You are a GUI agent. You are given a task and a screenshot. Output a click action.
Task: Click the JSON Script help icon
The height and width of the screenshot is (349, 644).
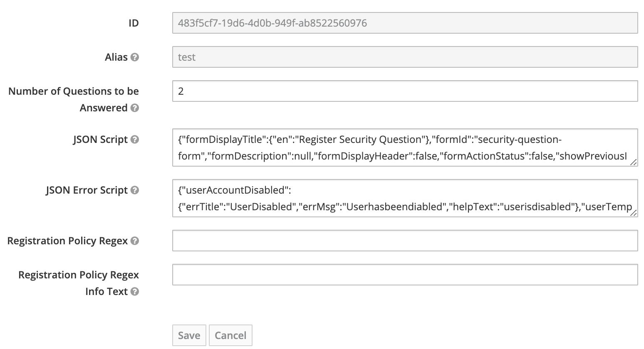(135, 140)
